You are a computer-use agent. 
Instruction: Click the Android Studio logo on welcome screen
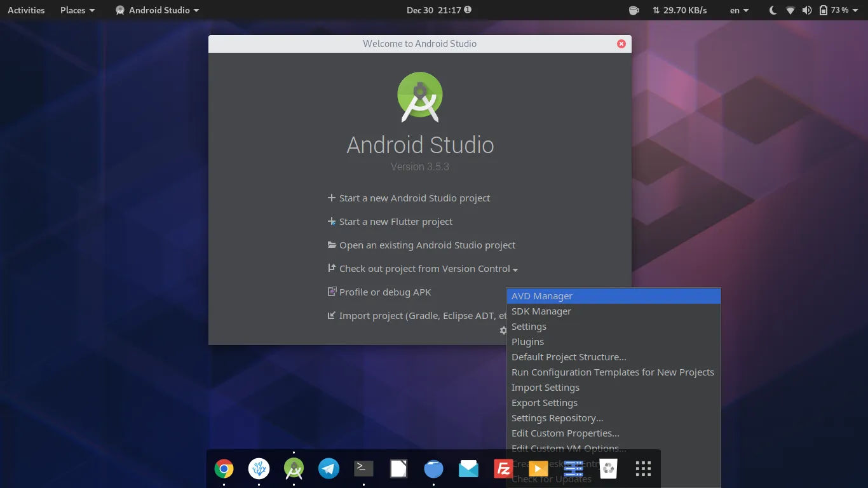pos(420,97)
